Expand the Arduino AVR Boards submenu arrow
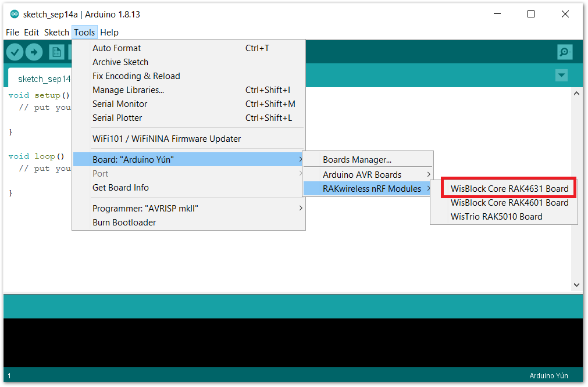Screen dimensions: 588x387 (428, 174)
